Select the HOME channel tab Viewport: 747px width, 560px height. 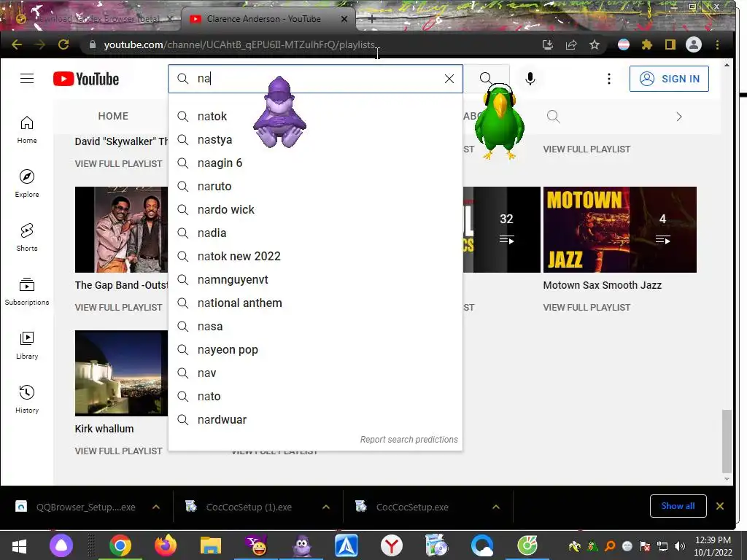point(113,116)
